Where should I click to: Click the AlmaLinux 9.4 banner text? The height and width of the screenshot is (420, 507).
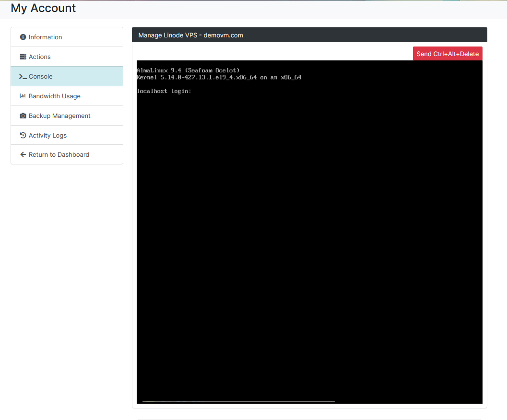click(x=188, y=70)
